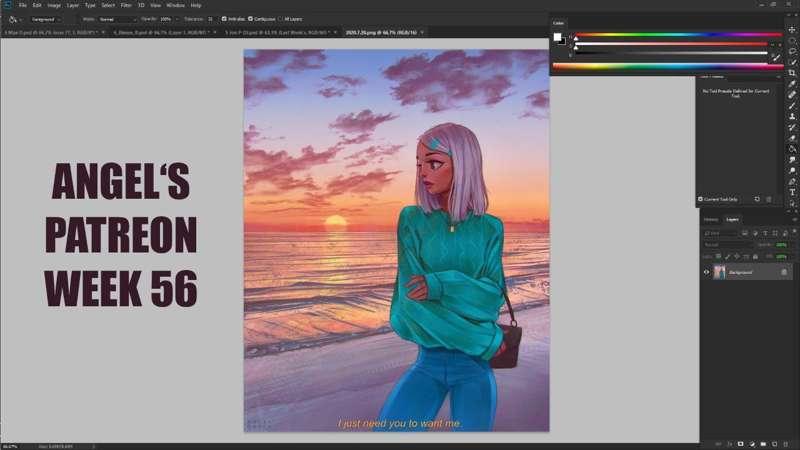This screenshot has width=800, height=450.
Task: Click the lock icon on Background layer
Action: [784, 272]
